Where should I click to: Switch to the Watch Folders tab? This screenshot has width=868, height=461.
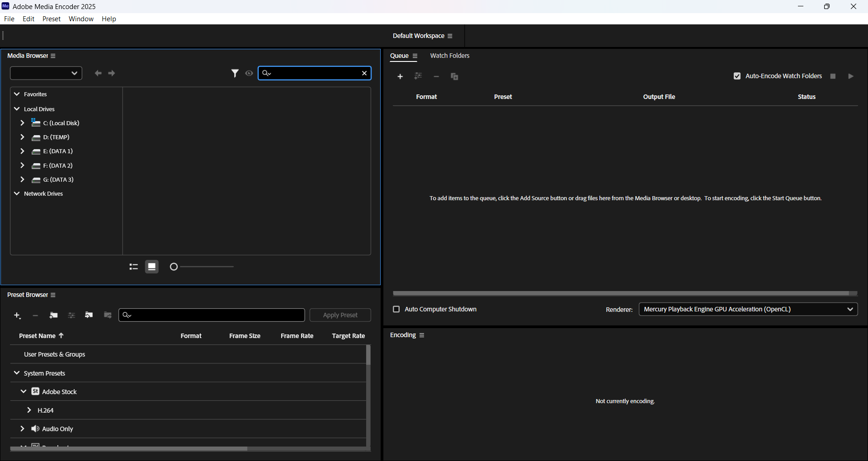[x=450, y=56]
